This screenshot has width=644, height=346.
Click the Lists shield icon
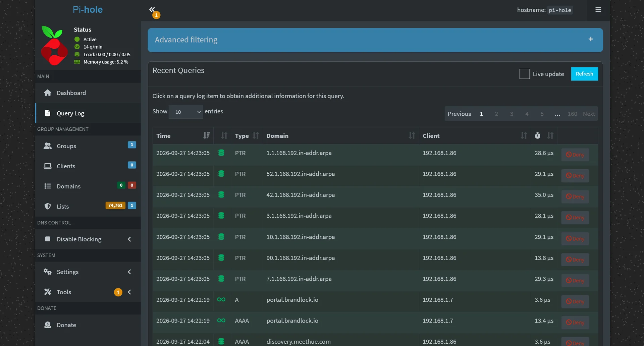(x=48, y=206)
